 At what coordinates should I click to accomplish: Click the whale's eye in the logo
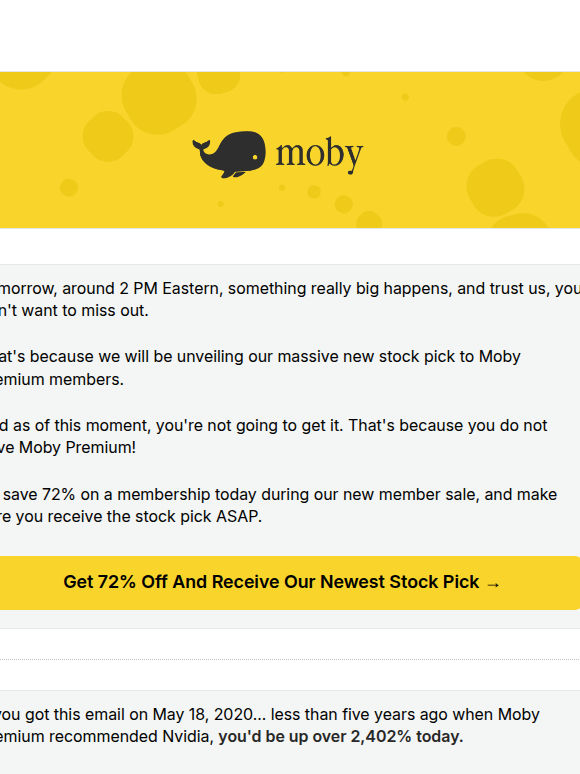(255, 157)
